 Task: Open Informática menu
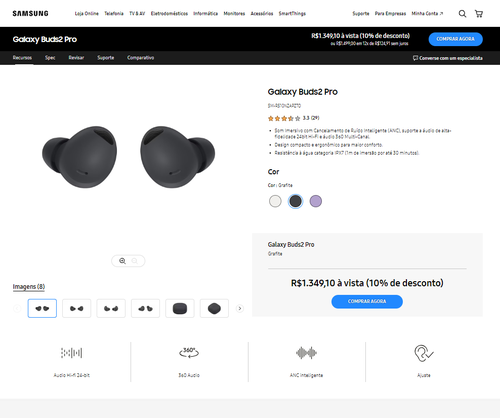point(206,14)
